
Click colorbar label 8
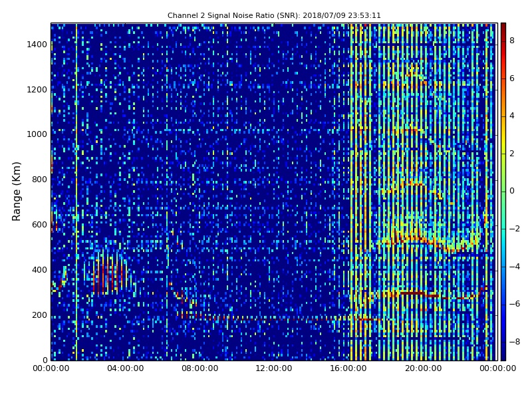tap(512, 41)
